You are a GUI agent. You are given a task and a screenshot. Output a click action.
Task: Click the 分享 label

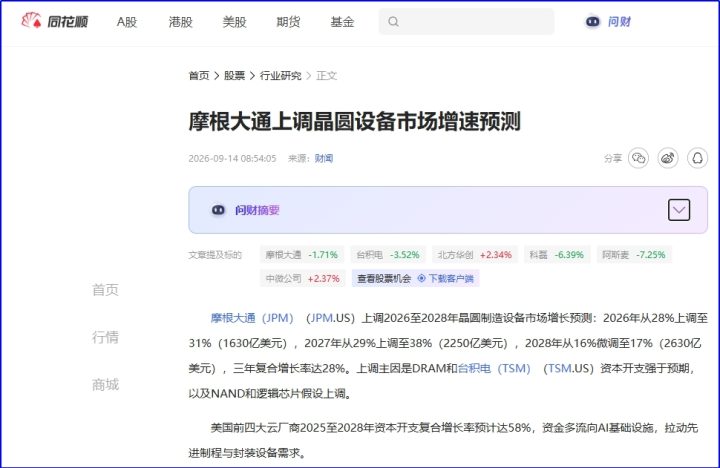613,158
